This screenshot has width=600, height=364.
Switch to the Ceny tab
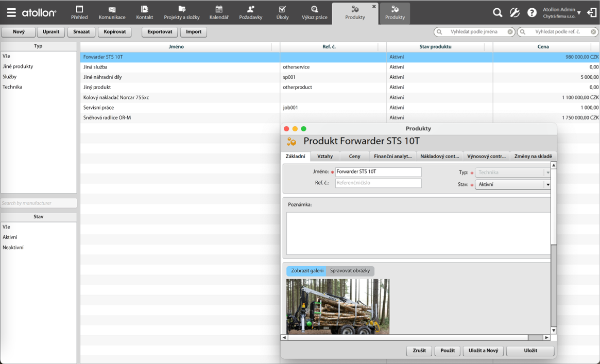(x=354, y=157)
